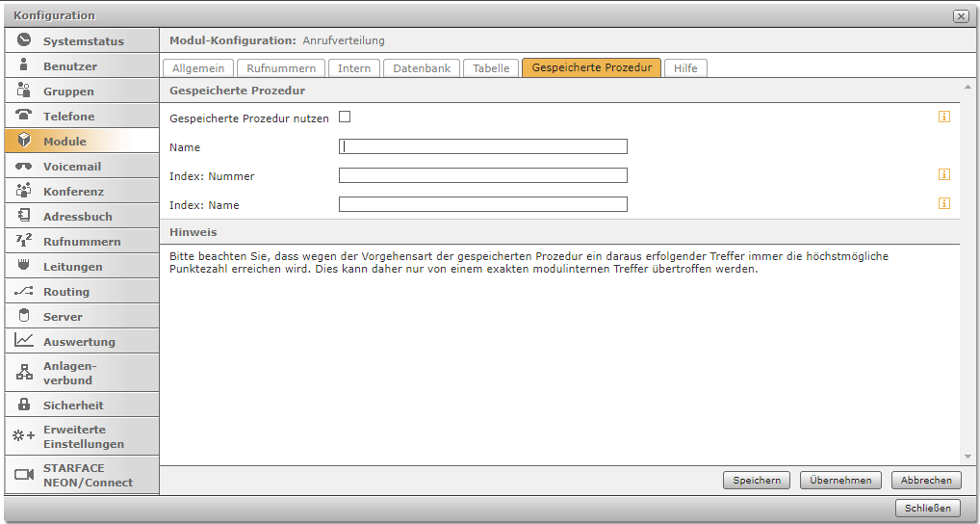The image size is (980, 524).
Task: Click the STARFACE NEON/Connect camera icon
Action: point(24,475)
